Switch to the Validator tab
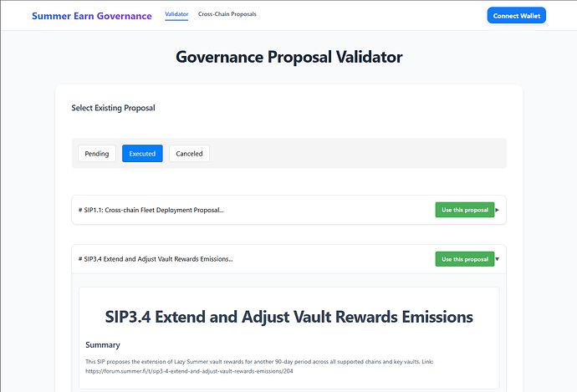 click(x=176, y=14)
